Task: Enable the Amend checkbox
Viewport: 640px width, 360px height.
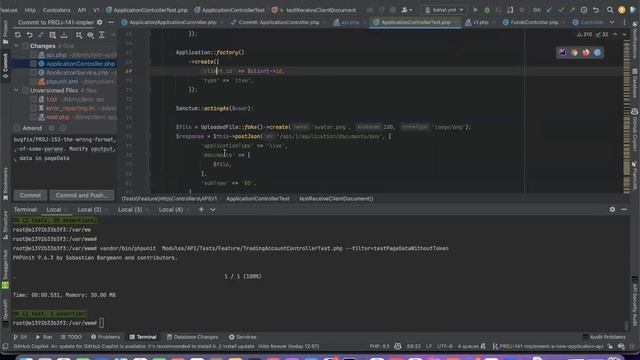Action: (17, 128)
